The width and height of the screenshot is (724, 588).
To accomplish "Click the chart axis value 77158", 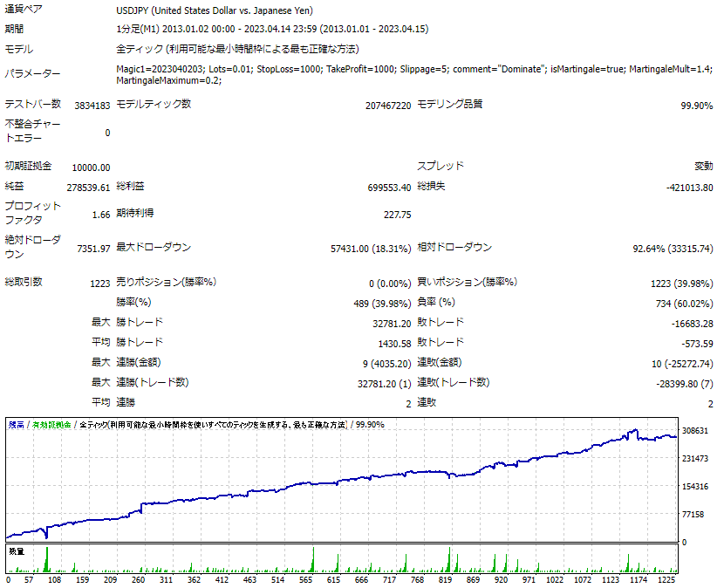I will 693,514.
